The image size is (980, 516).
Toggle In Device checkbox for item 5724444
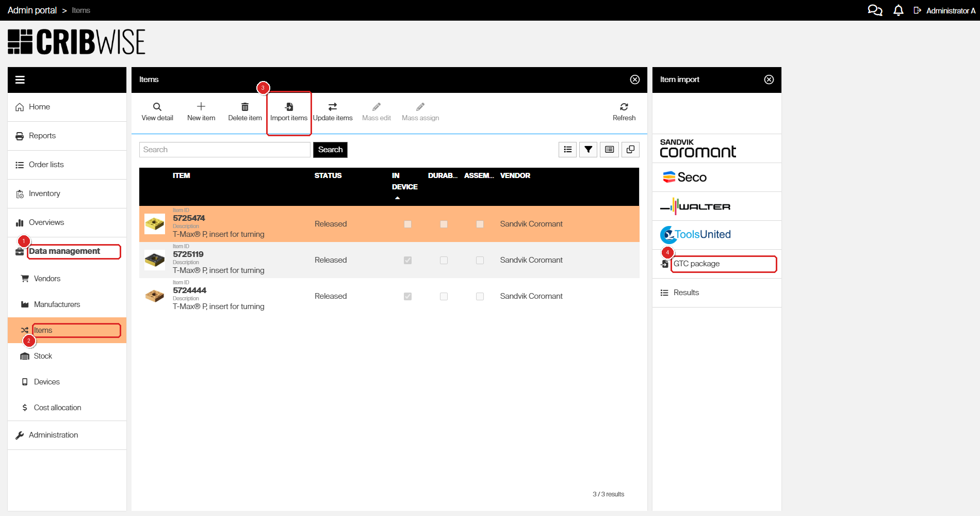click(x=407, y=296)
